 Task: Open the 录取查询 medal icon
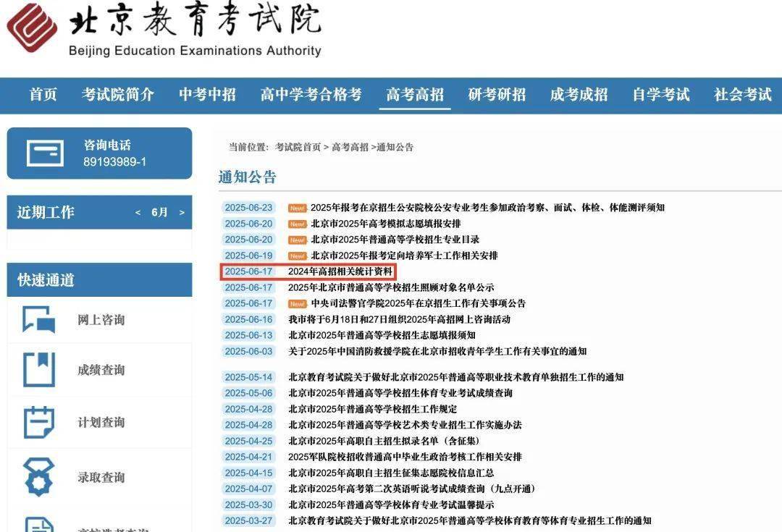(x=39, y=477)
